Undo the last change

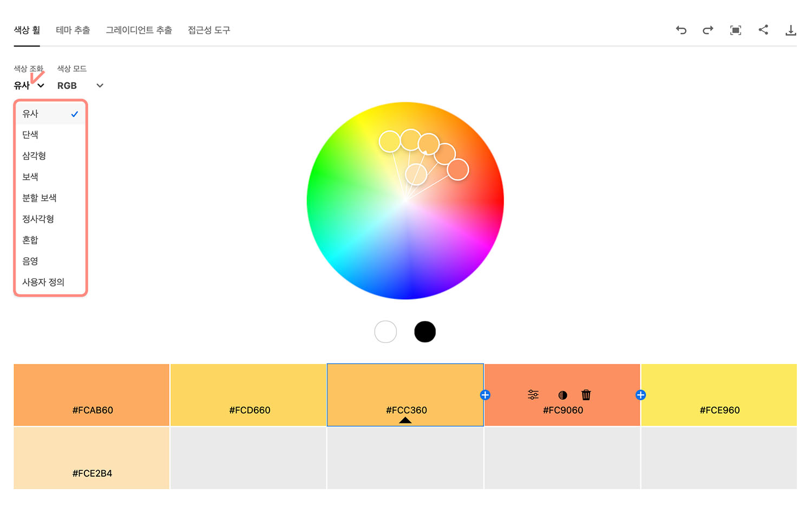[x=681, y=30]
